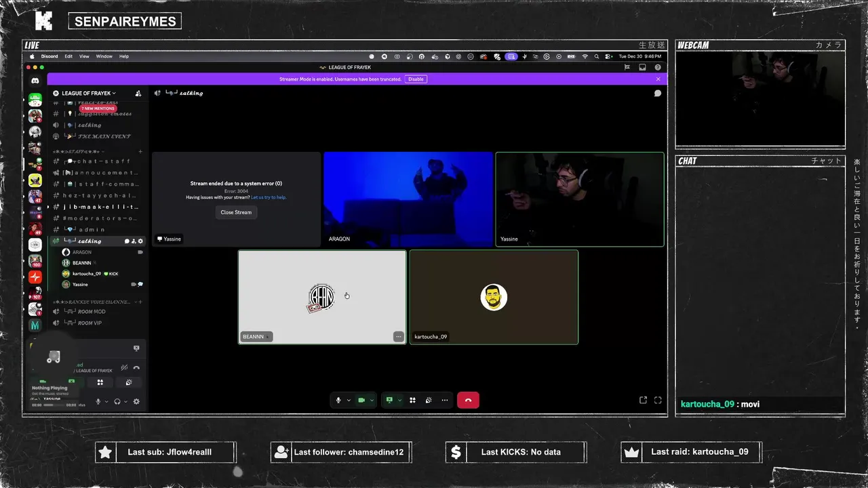The height and width of the screenshot is (488, 868).
Task: Open user settings gear in user panel
Action: pyautogui.click(x=136, y=402)
